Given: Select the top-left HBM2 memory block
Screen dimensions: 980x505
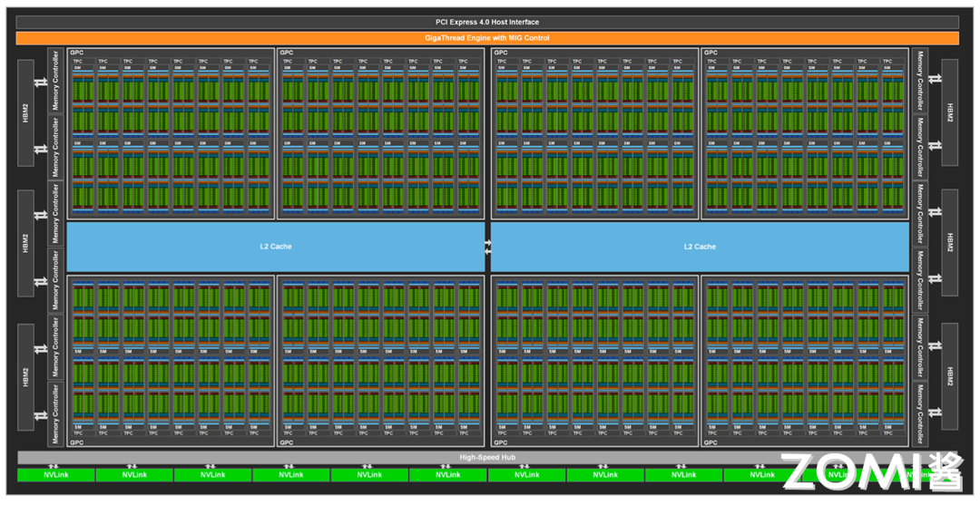Looking at the screenshot, I should pyautogui.click(x=25, y=112).
